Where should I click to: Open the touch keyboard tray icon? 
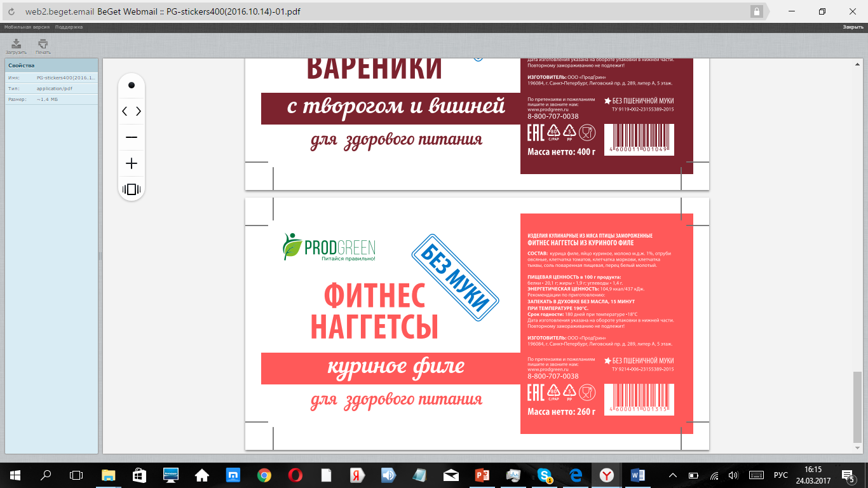pos(756,475)
